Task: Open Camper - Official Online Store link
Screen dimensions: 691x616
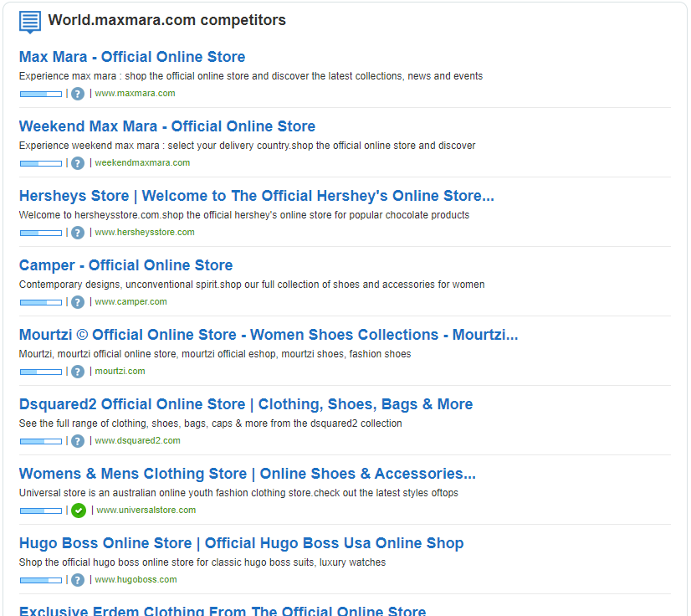Action: click(125, 265)
